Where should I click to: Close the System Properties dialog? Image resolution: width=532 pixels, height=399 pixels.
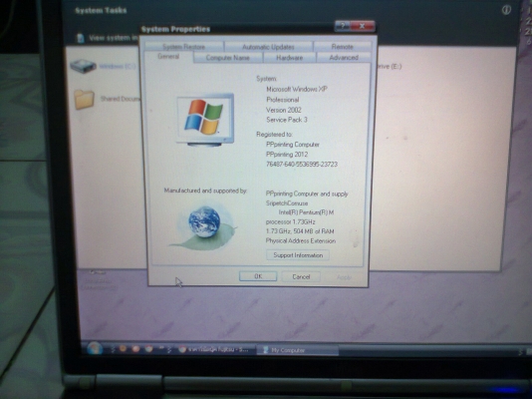(x=363, y=26)
